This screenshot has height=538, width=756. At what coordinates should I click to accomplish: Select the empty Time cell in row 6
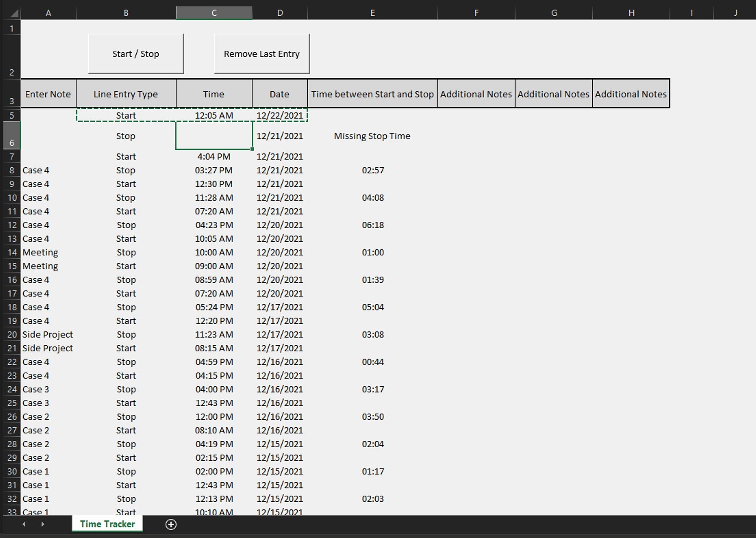tap(214, 136)
